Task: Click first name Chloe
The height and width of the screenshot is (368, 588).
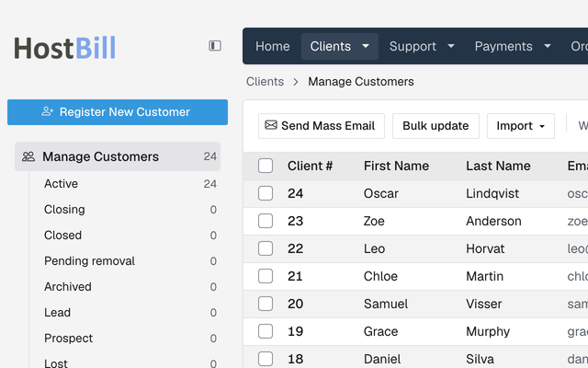Action: tap(380, 276)
